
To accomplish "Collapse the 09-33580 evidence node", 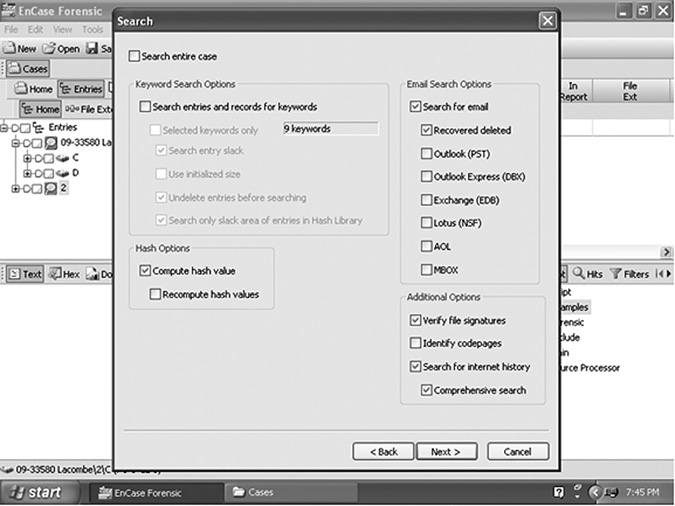I will [15, 143].
